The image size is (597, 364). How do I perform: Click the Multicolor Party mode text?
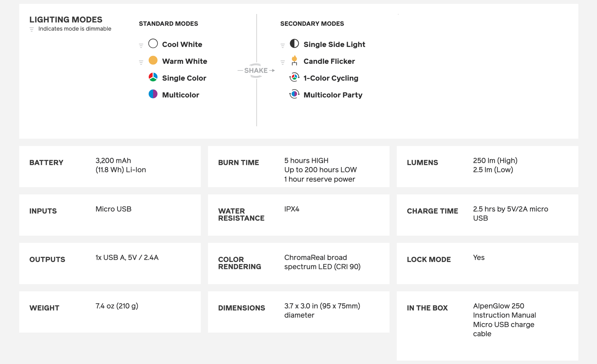point(333,95)
